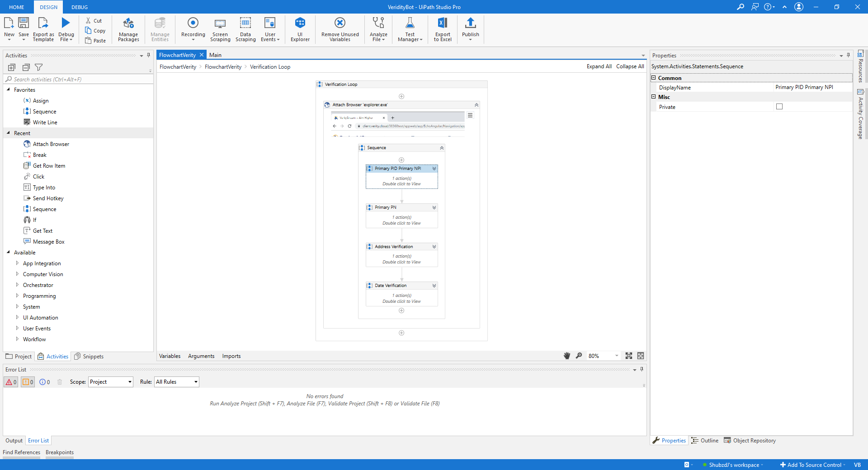Image resolution: width=868 pixels, height=470 pixels.
Task: Switch to the HOME ribbon tab
Action: point(17,7)
